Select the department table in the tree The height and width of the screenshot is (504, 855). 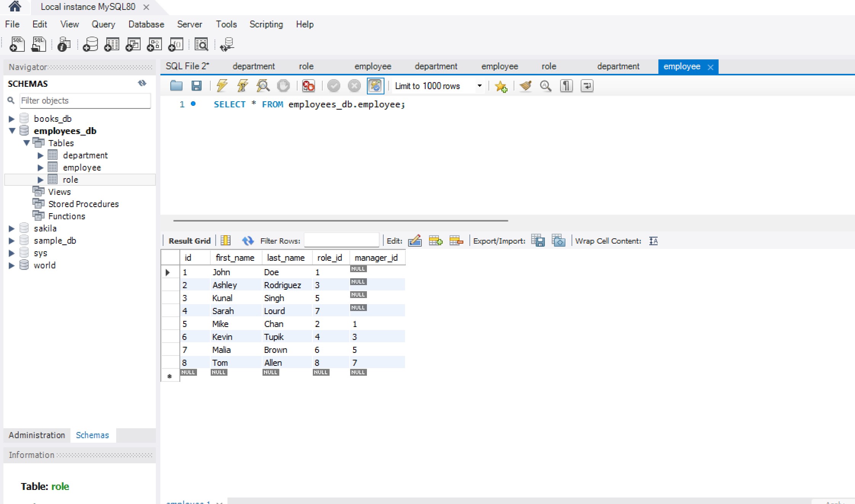(x=85, y=155)
